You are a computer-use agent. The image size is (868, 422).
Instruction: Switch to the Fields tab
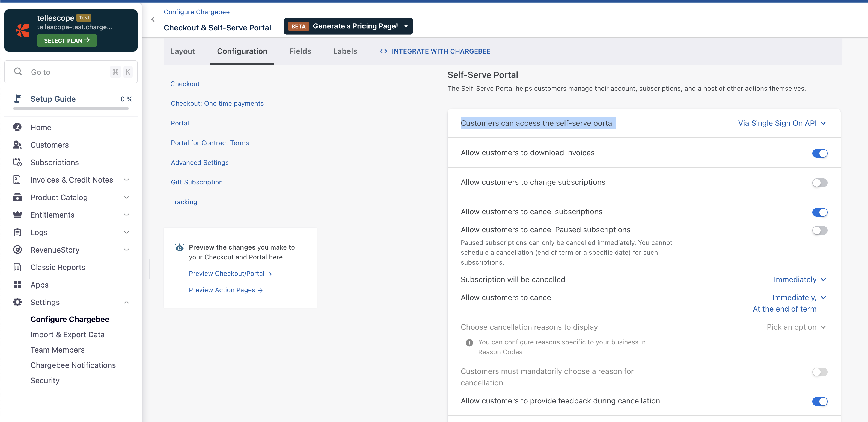click(300, 51)
